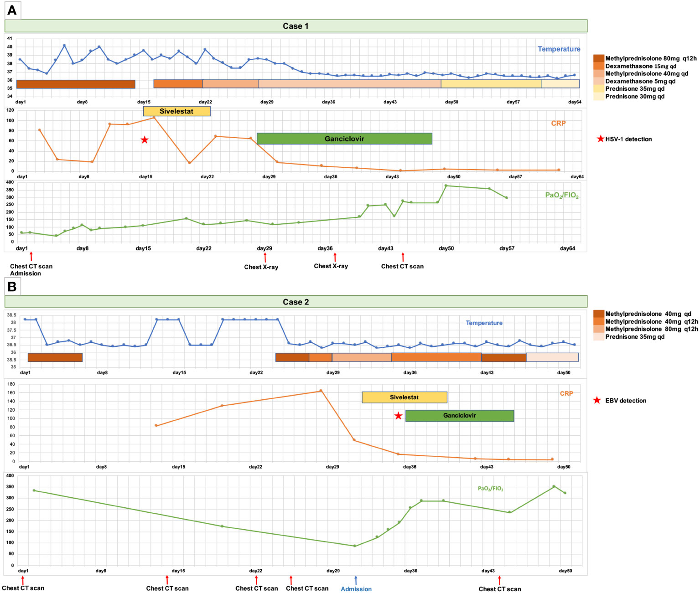Click the Case 2 header bar
This screenshot has width=700, height=593.
click(296, 302)
